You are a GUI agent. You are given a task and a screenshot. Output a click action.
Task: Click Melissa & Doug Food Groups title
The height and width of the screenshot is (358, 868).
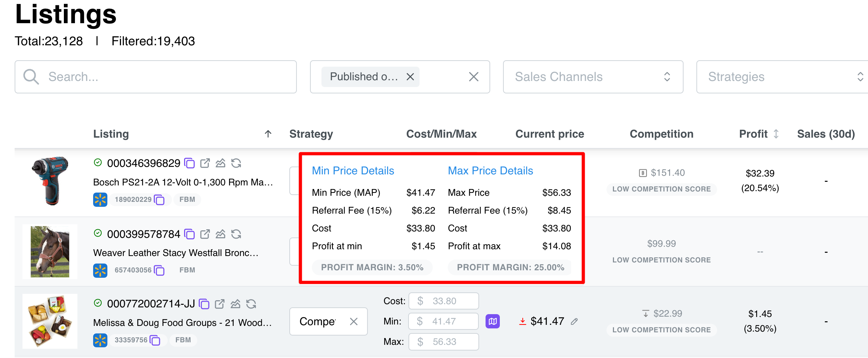click(x=182, y=323)
